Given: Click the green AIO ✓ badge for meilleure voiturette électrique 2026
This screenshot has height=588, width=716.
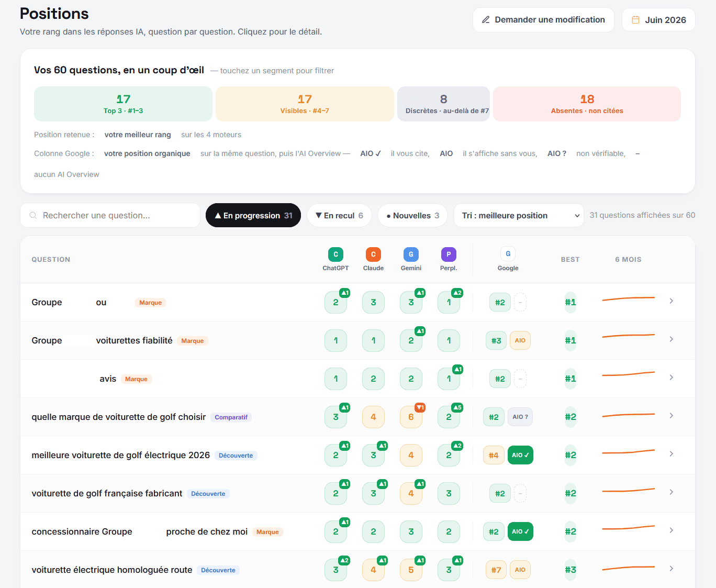Looking at the screenshot, I should point(520,455).
